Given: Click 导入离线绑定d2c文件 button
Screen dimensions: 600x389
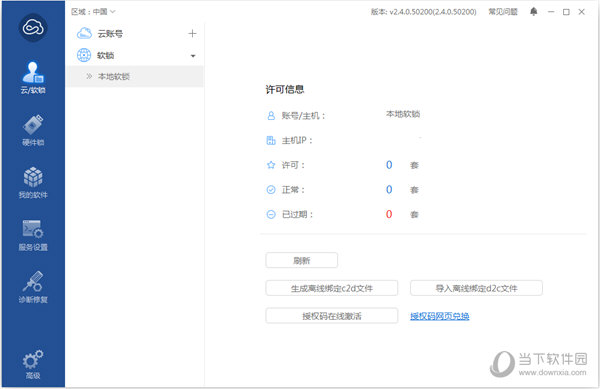Looking at the screenshot, I should coord(476,288).
